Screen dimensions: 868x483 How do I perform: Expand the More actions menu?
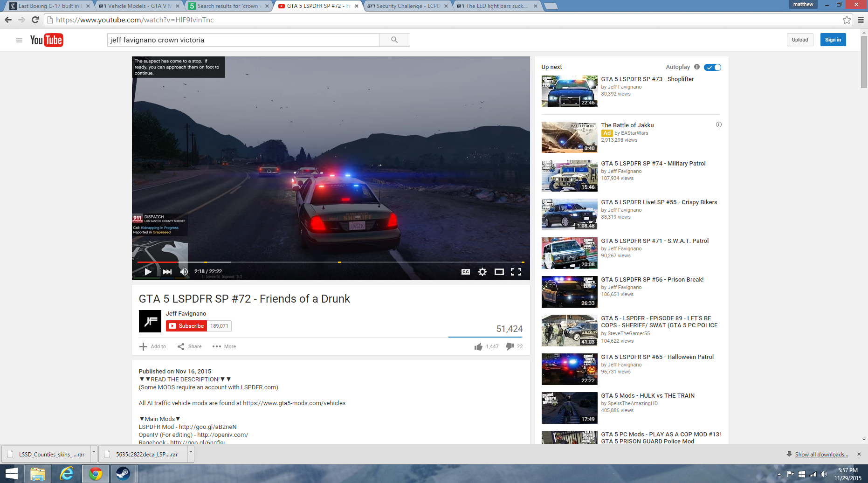tap(224, 346)
